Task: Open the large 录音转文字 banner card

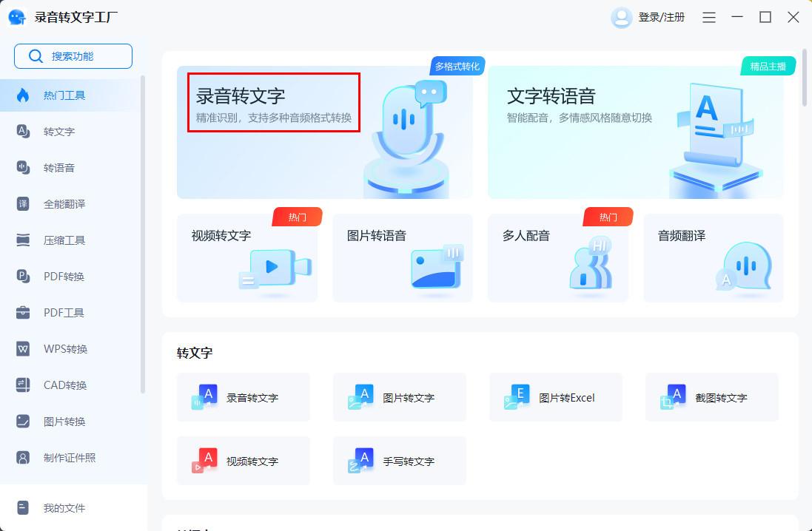Action: coord(325,132)
